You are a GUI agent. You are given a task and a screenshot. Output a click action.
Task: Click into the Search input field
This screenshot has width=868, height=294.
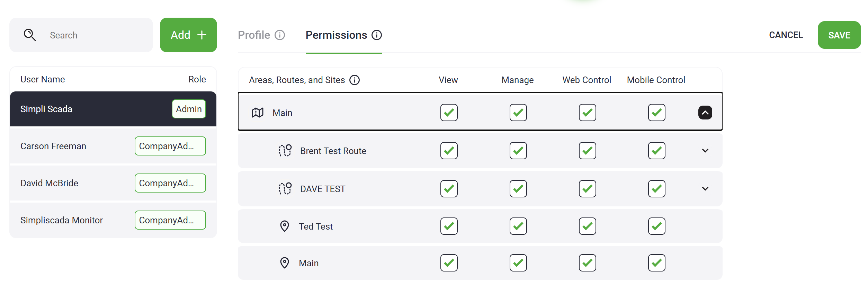click(97, 35)
